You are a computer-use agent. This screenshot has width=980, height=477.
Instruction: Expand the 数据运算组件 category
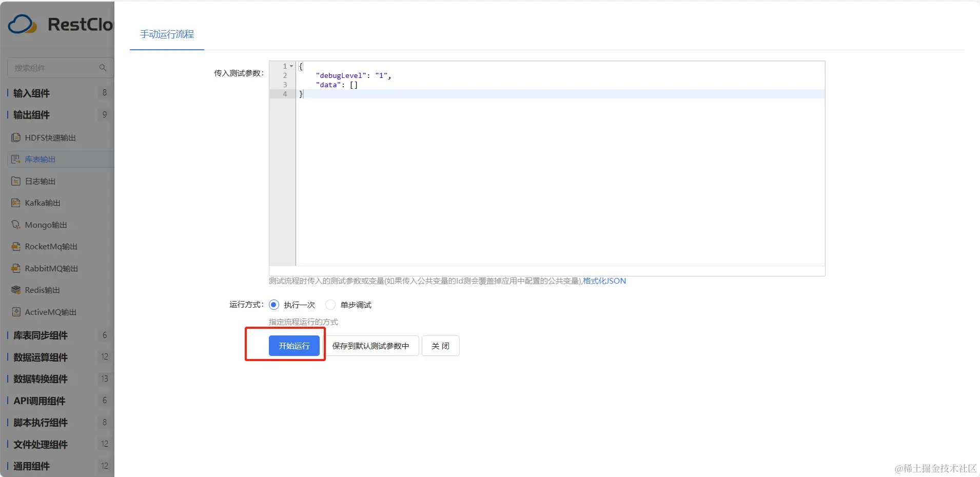41,357
